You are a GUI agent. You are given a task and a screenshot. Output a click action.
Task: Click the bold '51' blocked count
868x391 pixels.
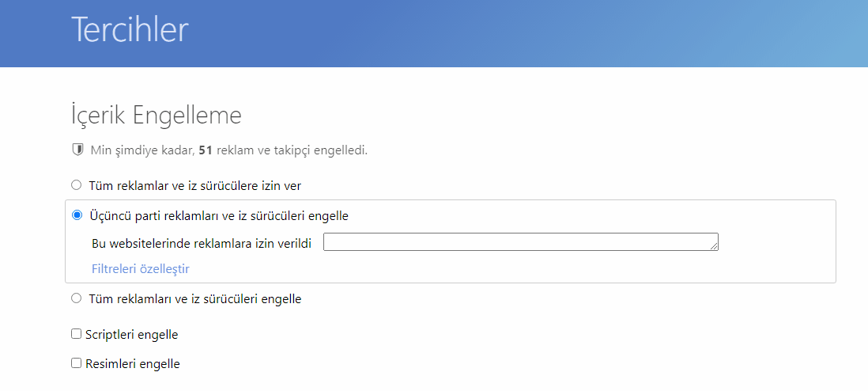206,150
